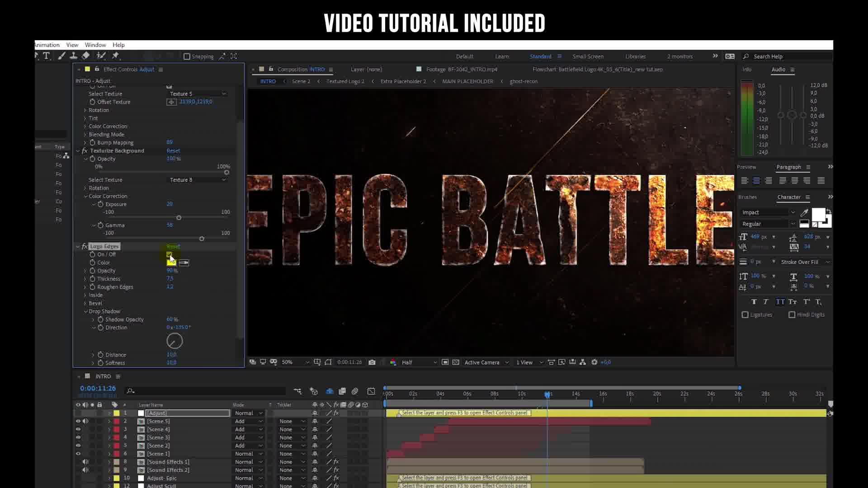The image size is (868, 488).
Task: Enable Motion Blur for the timeline
Action: 355,391
